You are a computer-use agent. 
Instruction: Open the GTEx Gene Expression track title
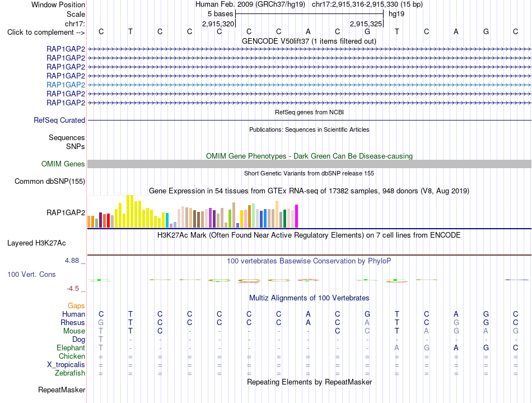coord(309,191)
